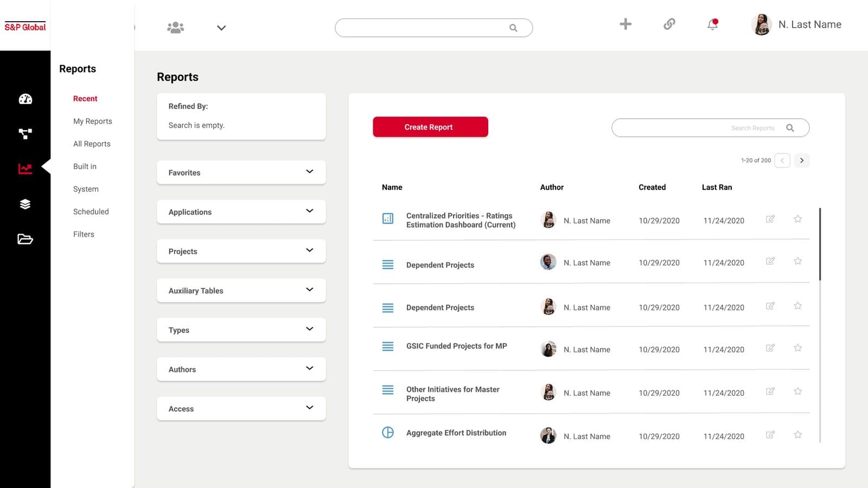Open Filters menu item
The image size is (868, 488).
(x=84, y=234)
